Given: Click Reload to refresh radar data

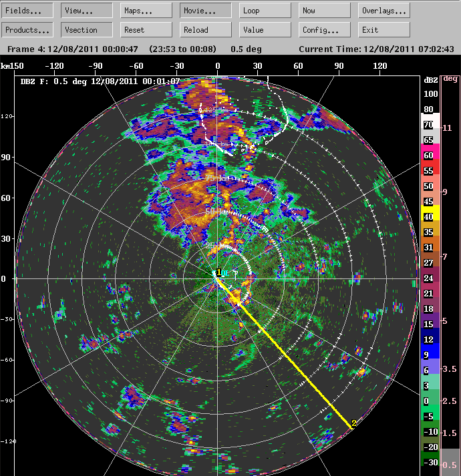Looking at the screenshot, I should pos(206,30).
